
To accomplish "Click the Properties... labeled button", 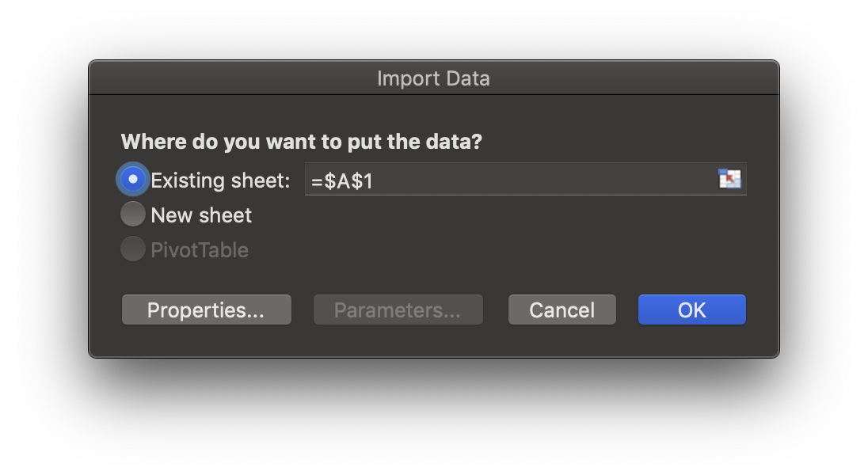I will [x=206, y=310].
